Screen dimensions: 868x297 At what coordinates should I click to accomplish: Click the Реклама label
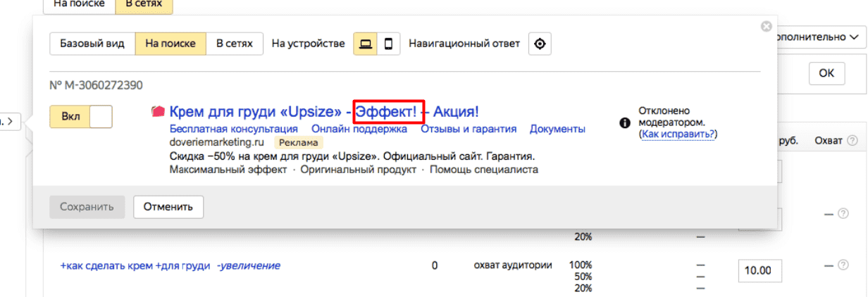tap(298, 142)
